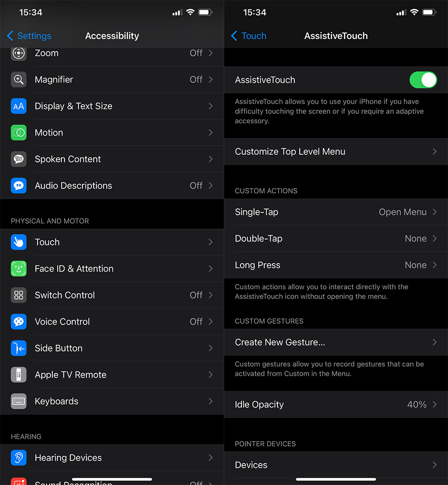This screenshot has width=448, height=485.
Task: Open the Pointer Devices chevron
Action: tap(435, 465)
